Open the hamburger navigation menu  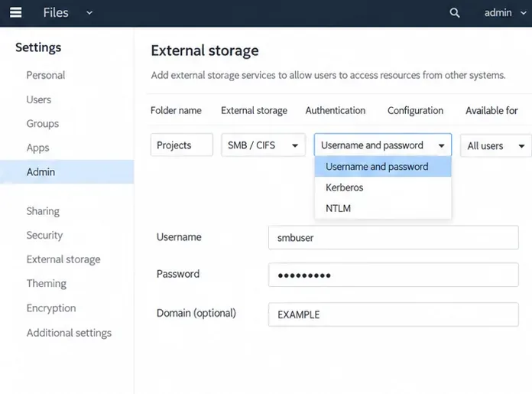coord(15,13)
